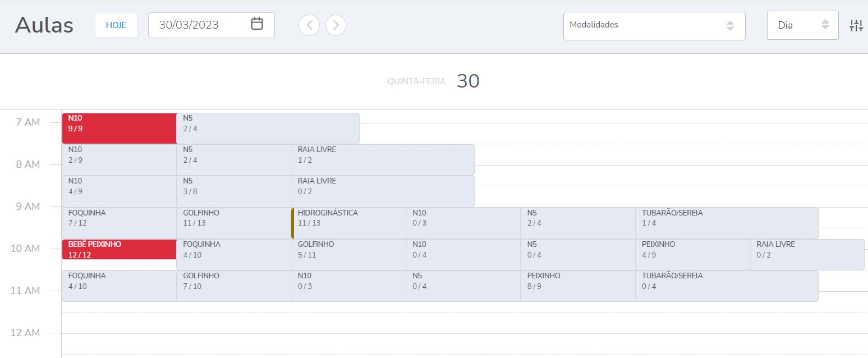Select the N10 4/9 class
The image size is (868, 358).
coord(119,191)
